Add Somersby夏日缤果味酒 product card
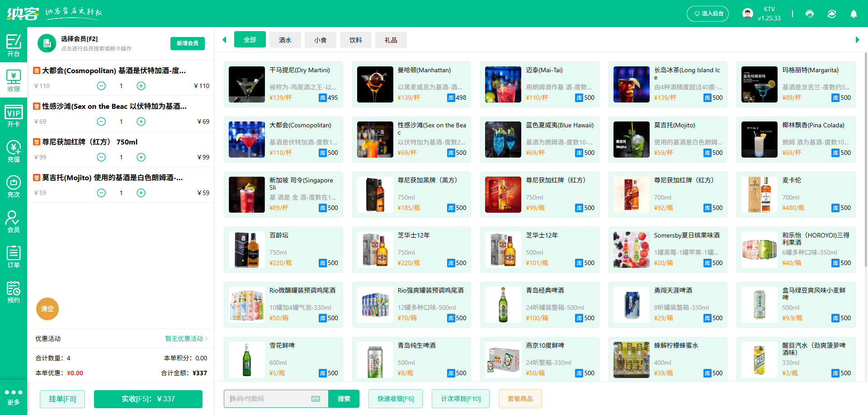 (x=668, y=250)
